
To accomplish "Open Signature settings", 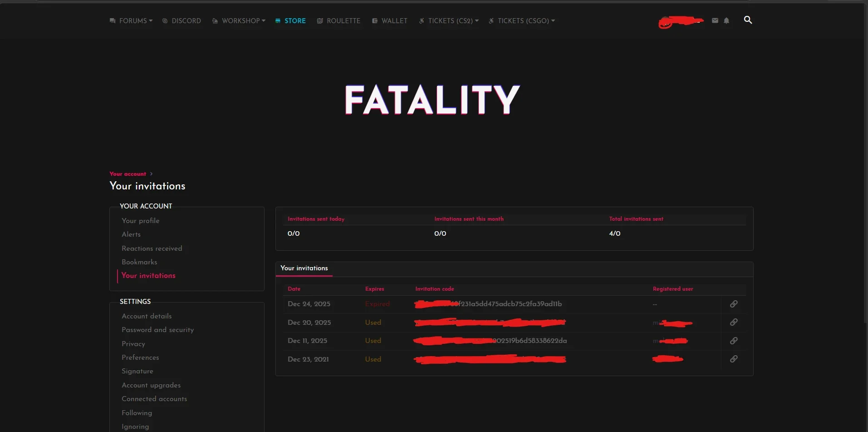I will click(137, 371).
